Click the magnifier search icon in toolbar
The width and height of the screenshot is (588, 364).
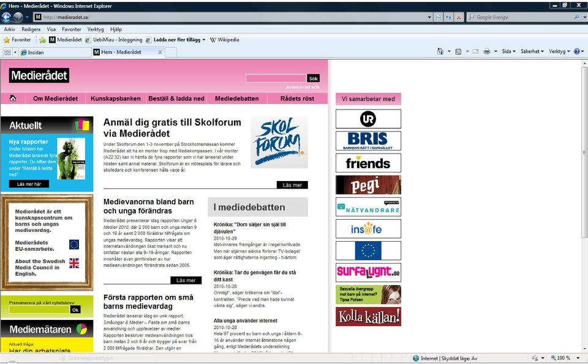coord(576,17)
